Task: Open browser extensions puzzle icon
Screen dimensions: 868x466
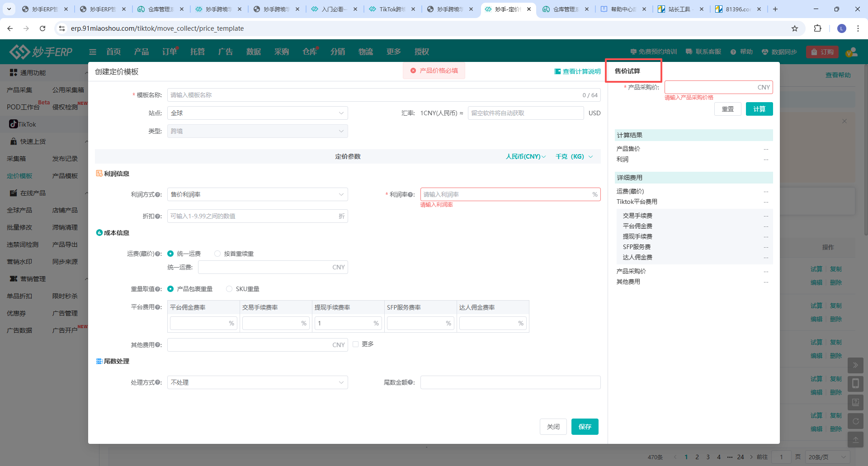Action: click(817, 28)
